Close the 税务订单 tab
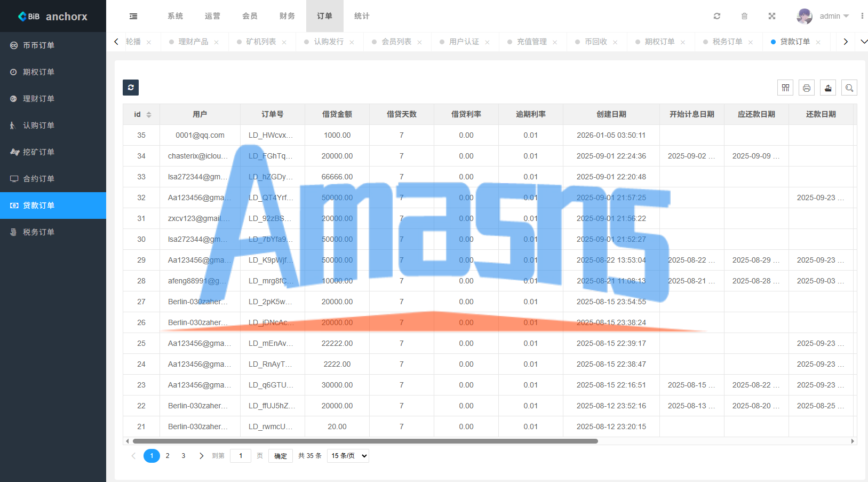868x482 pixels. coord(751,42)
